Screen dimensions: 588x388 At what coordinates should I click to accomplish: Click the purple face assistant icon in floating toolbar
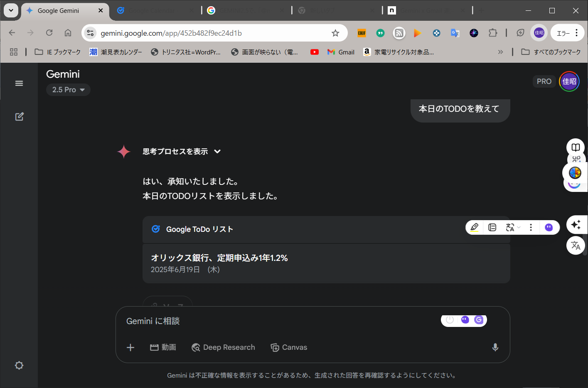(549, 227)
